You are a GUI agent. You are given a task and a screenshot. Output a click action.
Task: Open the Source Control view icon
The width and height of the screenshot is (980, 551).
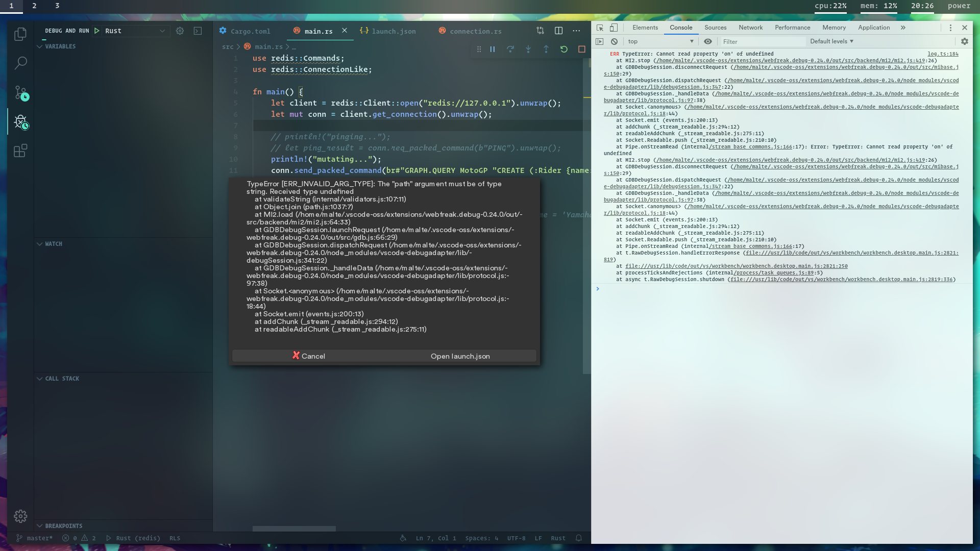20,93
